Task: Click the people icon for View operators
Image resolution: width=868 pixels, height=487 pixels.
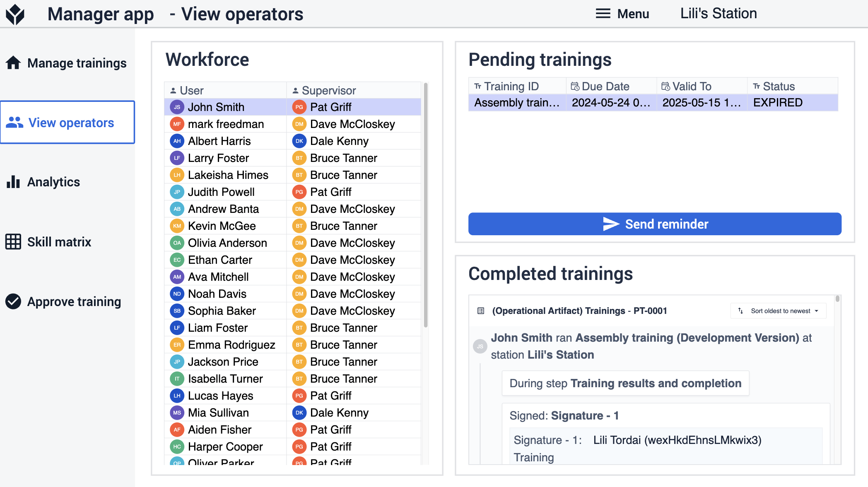Action: point(14,123)
